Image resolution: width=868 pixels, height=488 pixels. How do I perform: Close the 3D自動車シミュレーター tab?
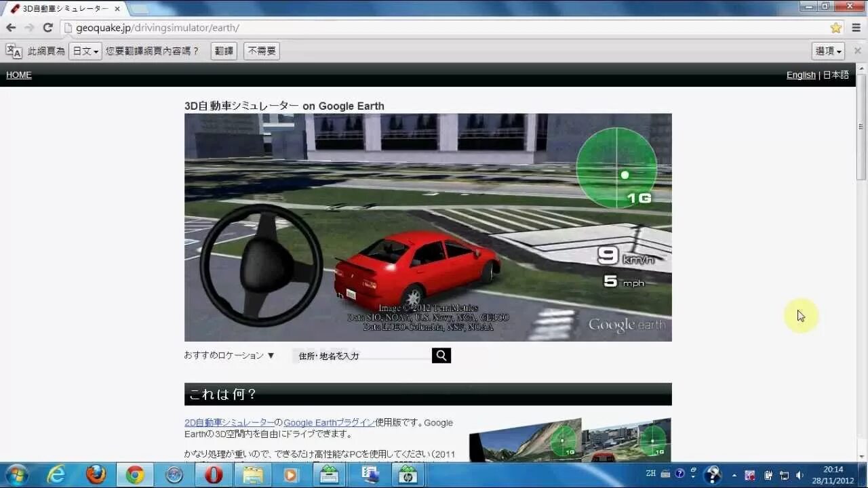117,9
